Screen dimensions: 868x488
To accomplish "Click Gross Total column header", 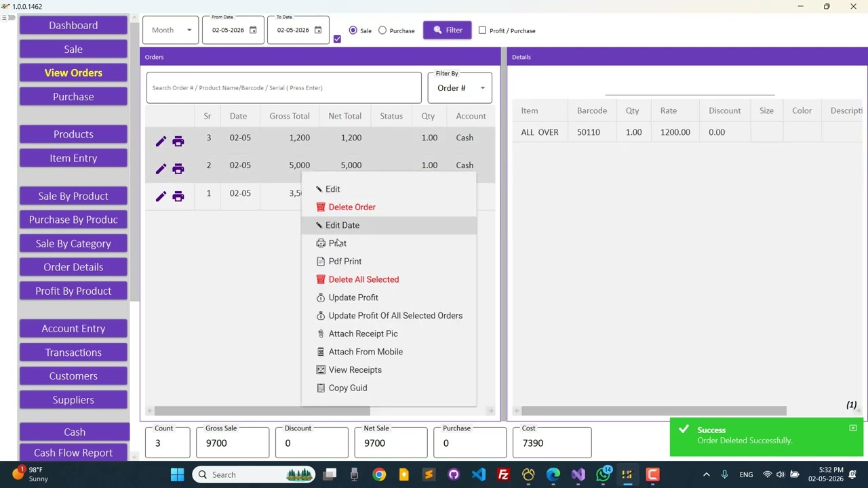I will (x=290, y=116).
